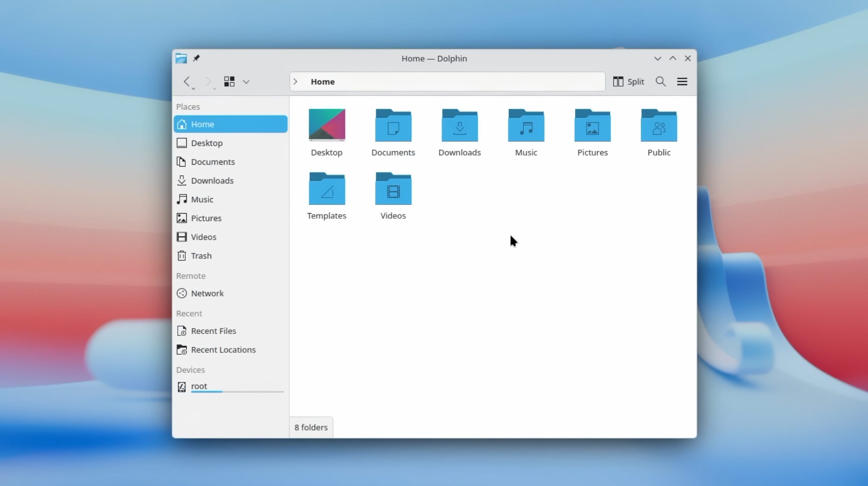
Task: Select the Downloads folder icon in file view
Action: tap(459, 125)
